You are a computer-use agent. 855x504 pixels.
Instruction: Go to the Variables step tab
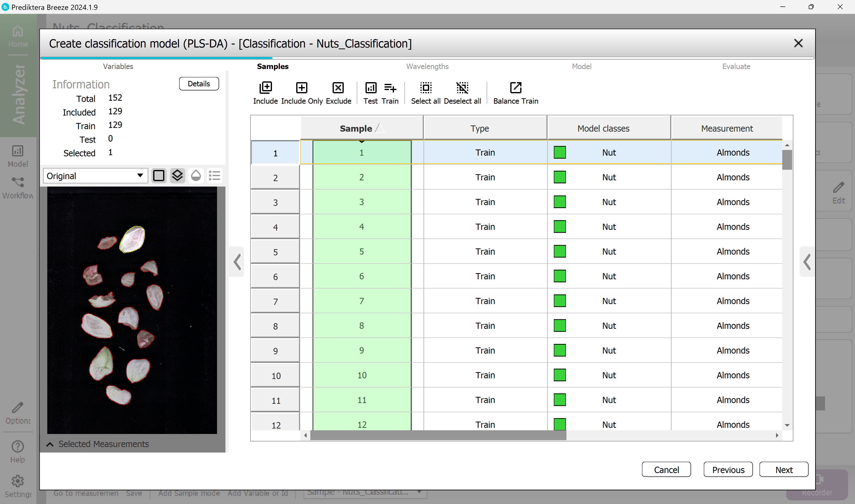118,66
